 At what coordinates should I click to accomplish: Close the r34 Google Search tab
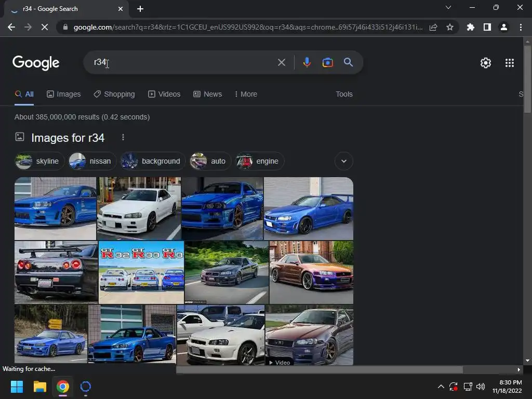[x=121, y=9]
